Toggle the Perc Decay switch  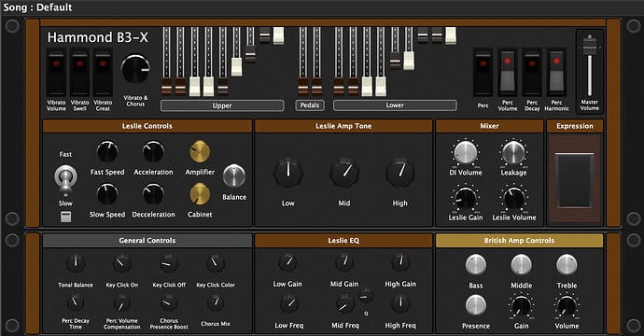(x=532, y=73)
